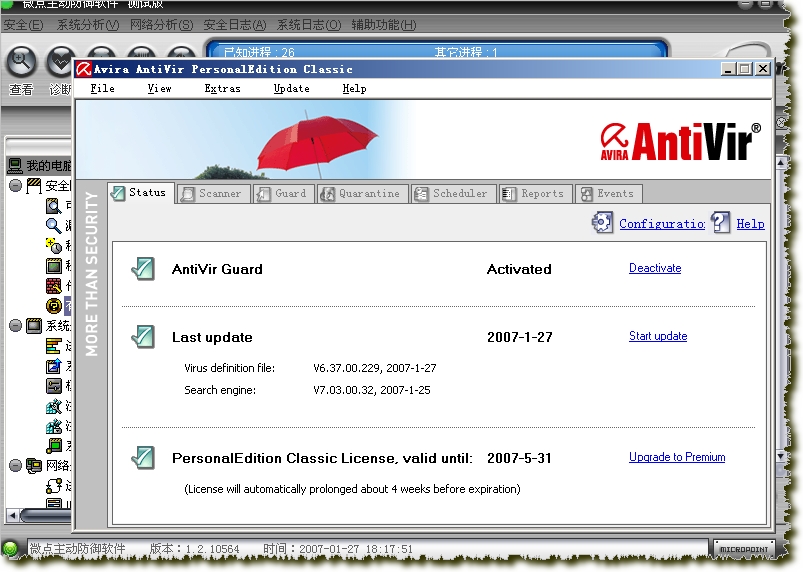Image resolution: width=803 pixels, height=572 pixels.
Task: Select 我的电脑 computer icon in tree
Action: click(x=15, y=165)
